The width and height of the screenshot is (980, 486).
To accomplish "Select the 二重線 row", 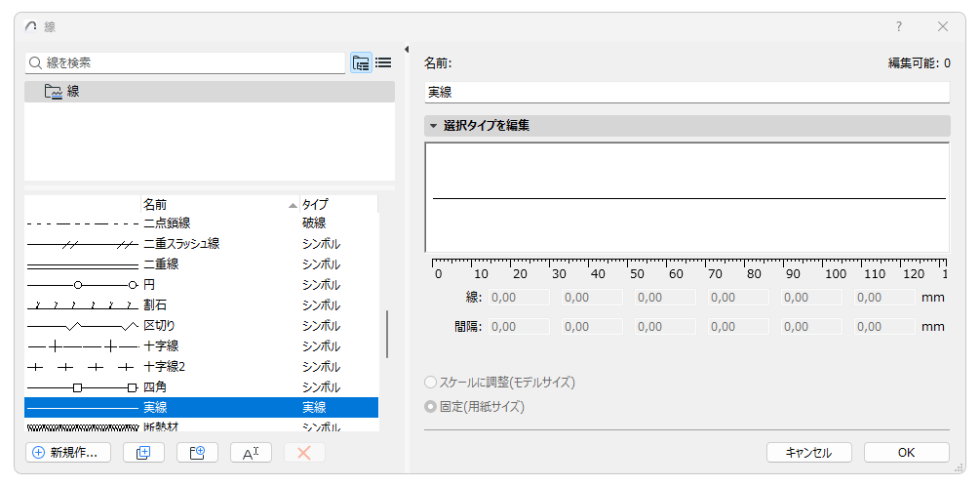I will point(201,264).
